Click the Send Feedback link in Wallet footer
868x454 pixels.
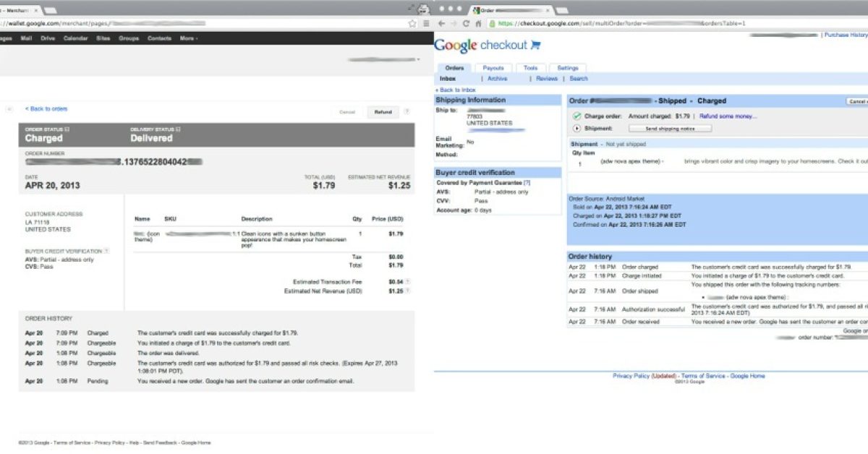pyautogui.click(x=160, y=442)
